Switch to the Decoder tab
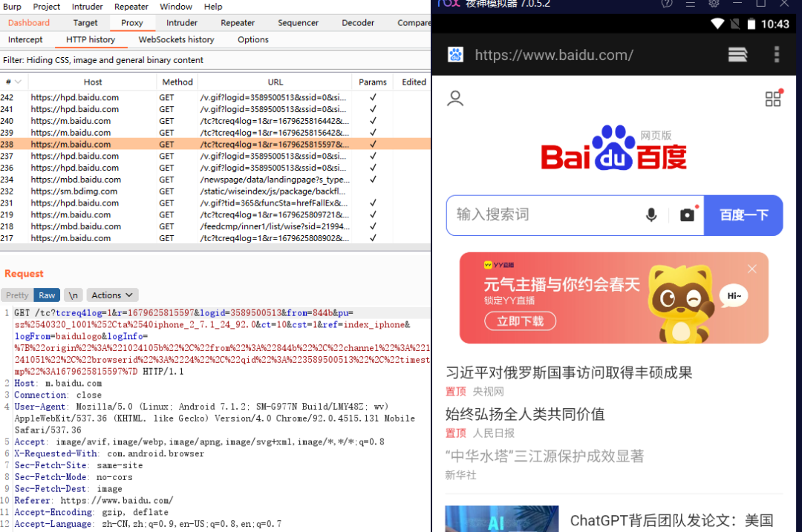This screenshot has height=532, width=802. 357,23
